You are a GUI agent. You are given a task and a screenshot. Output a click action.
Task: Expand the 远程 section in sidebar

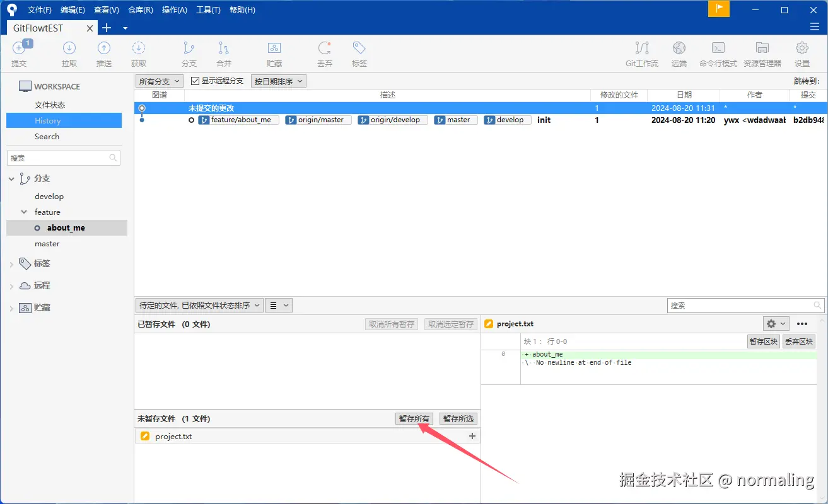[11, 287]
